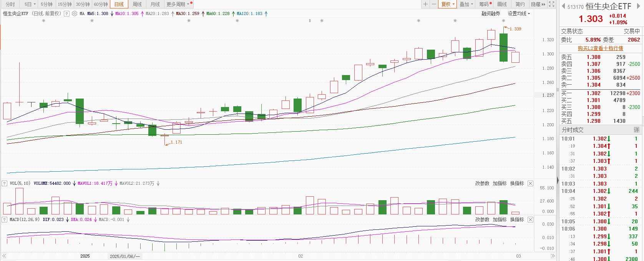Click the 卖五 order row at 1.308
This screenshot has width=644, height=261.
click(x=601, y=57)
